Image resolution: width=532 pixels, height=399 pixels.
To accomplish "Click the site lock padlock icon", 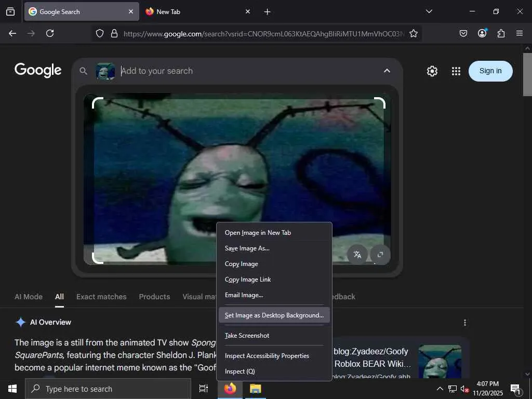I will (114, 33).
